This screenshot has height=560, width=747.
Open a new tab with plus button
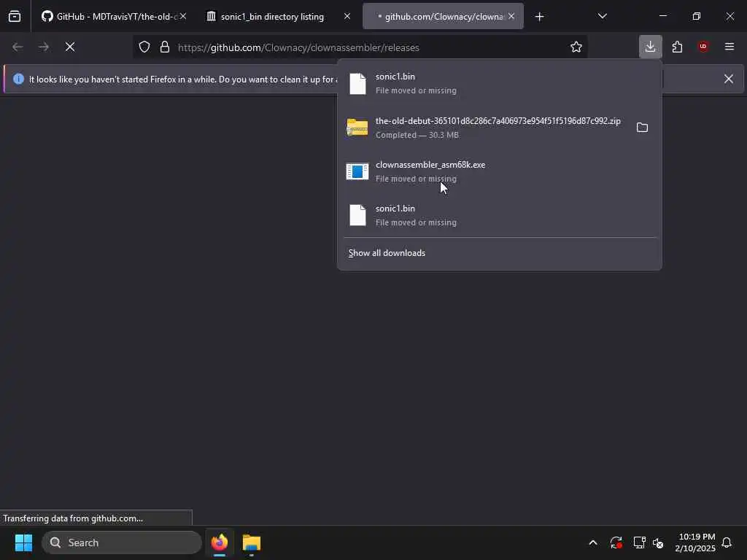click(x=539, y=17)
